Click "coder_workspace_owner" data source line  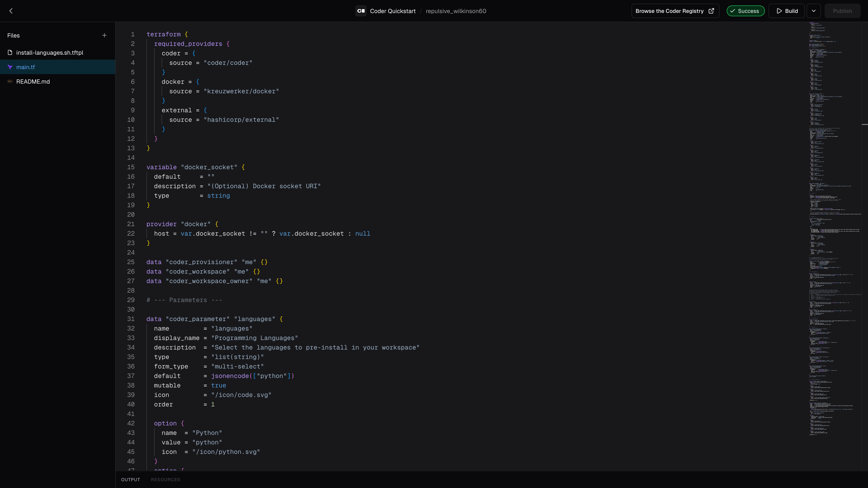pos(214,281)
